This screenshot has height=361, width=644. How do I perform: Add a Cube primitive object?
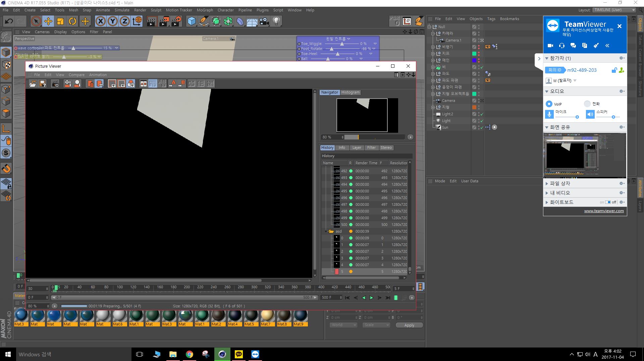192,21
